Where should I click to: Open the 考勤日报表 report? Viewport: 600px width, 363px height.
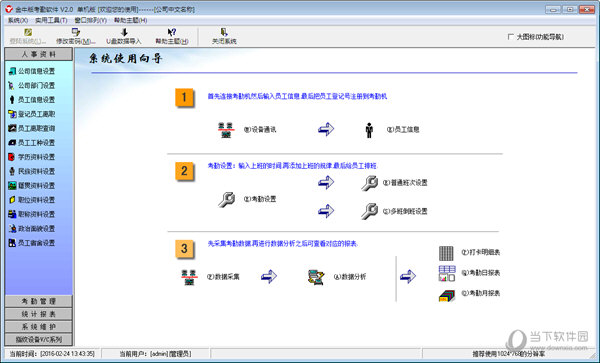coord(469,273)
